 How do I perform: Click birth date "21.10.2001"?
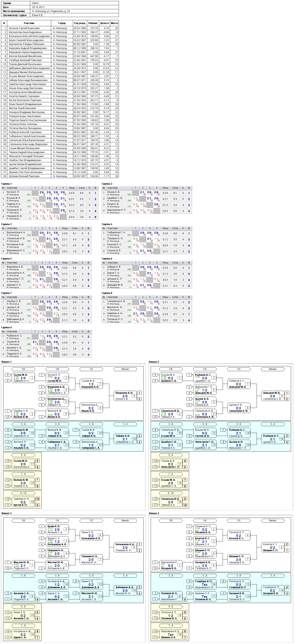pos(80,52)
